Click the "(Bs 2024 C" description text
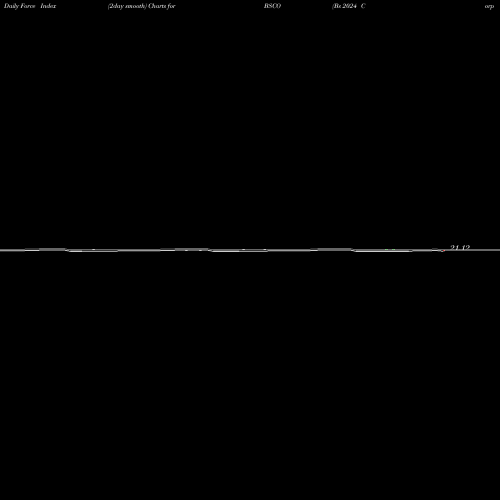The image size is (500, 500). point(349,6)
